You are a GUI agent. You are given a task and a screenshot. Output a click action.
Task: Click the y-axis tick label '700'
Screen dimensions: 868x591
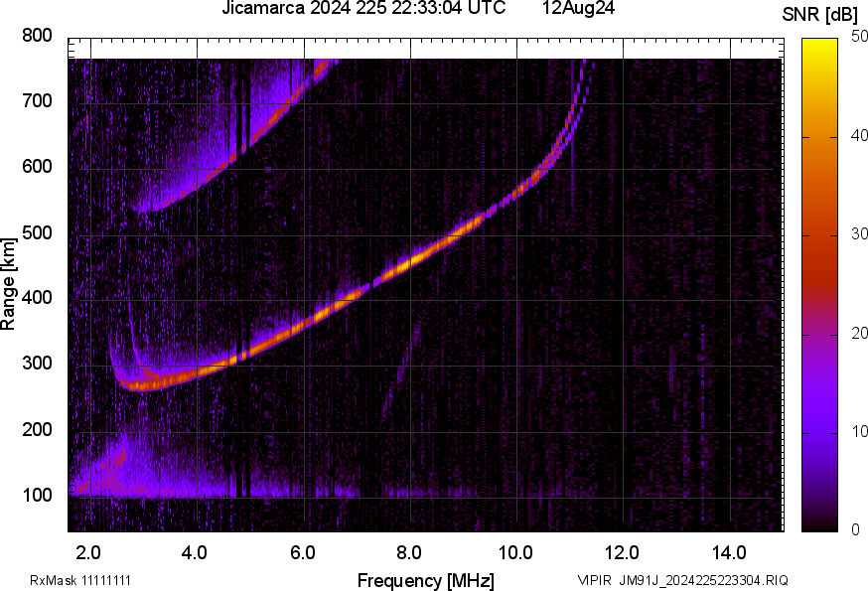click(x=37, y=101)
